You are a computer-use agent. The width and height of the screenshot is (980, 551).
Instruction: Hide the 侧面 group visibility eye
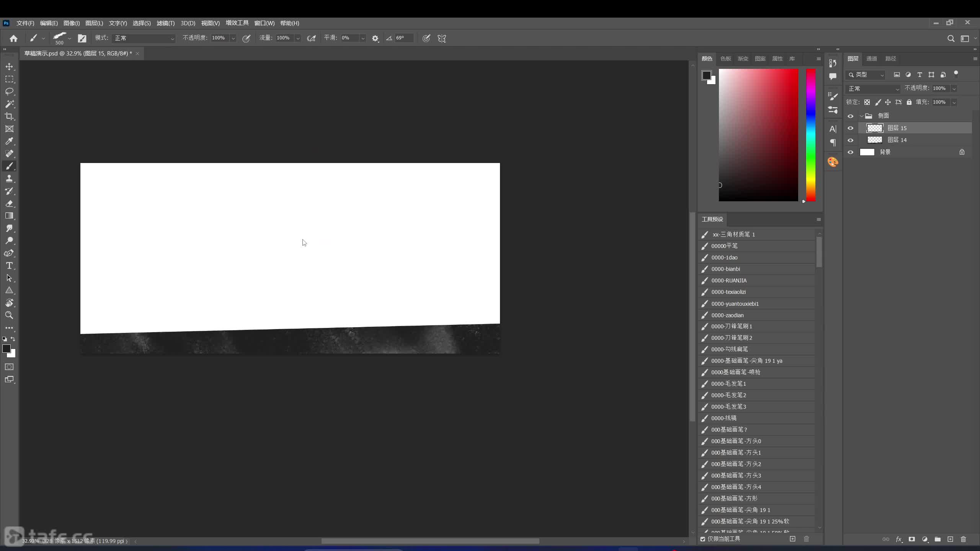coord(850,116)
